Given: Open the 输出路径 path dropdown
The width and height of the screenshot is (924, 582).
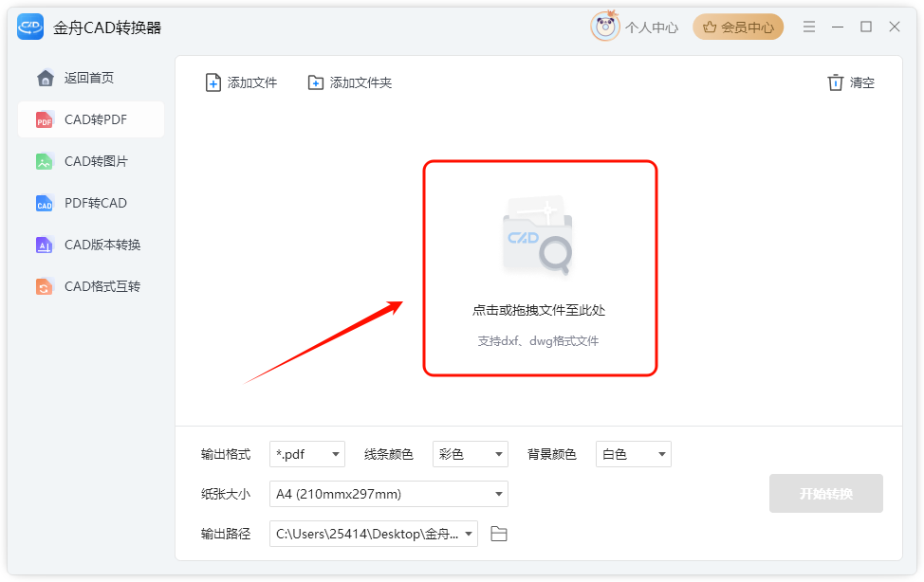Looking at the screenshot, I should point(374,534).
